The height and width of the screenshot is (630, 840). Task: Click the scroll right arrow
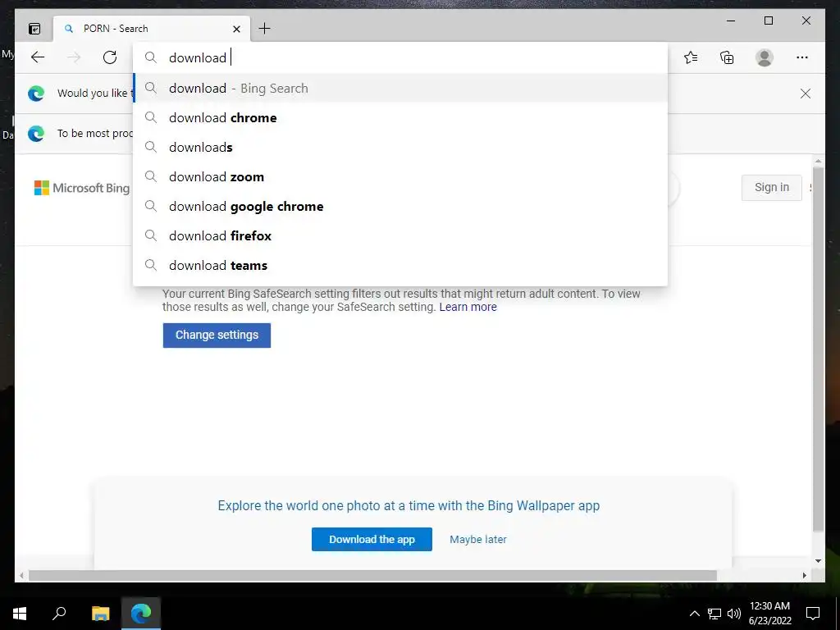(805, 576)
